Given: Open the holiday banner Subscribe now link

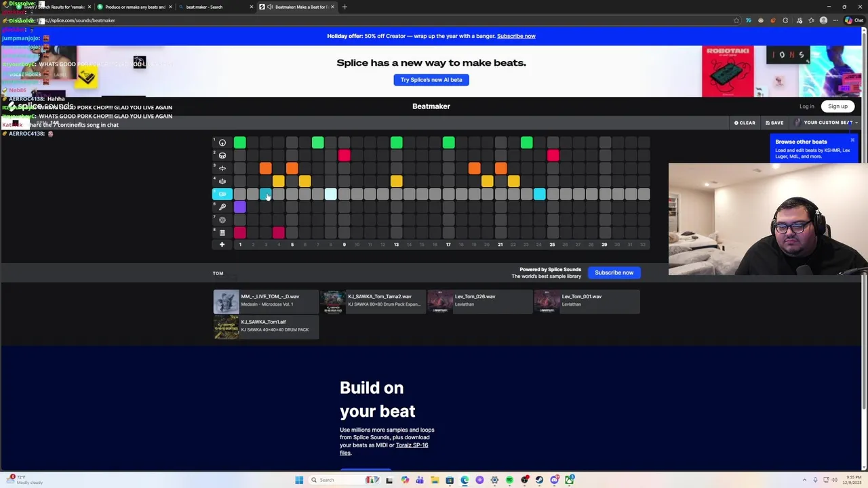Looking at the screenshot, I should tap(516, 36).
